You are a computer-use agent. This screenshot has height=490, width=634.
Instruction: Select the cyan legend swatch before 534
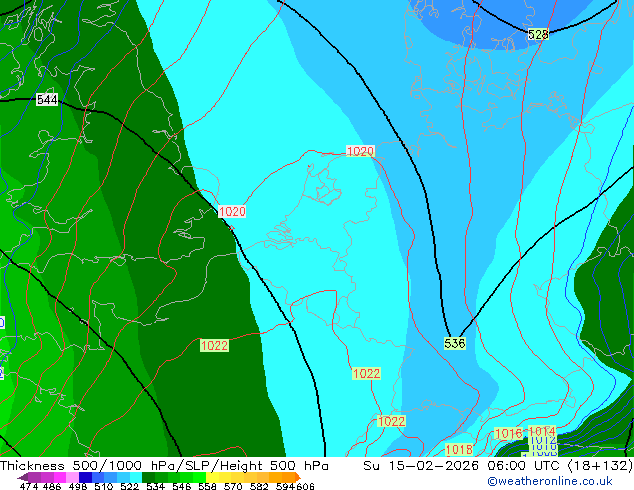(136, 477)
